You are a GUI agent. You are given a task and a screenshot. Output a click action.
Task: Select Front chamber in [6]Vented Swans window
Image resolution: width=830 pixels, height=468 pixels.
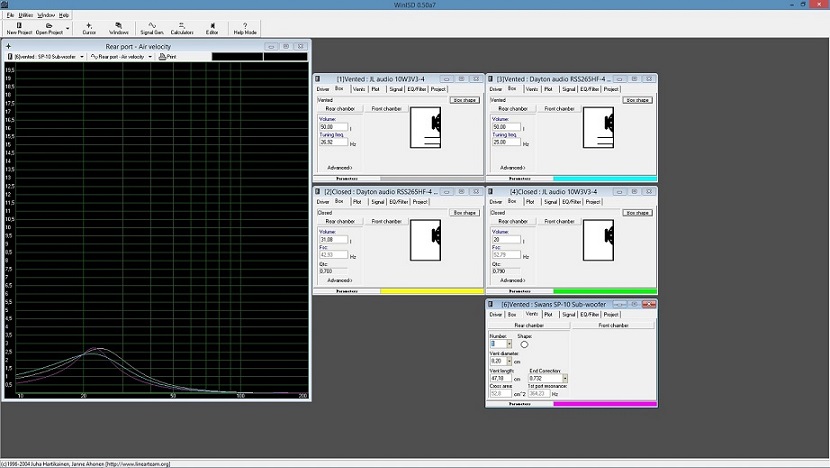click(x=614, y=326)
